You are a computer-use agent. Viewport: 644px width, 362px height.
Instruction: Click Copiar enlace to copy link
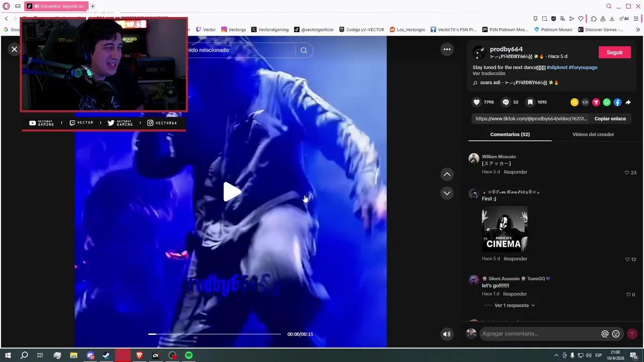[610, 119]
